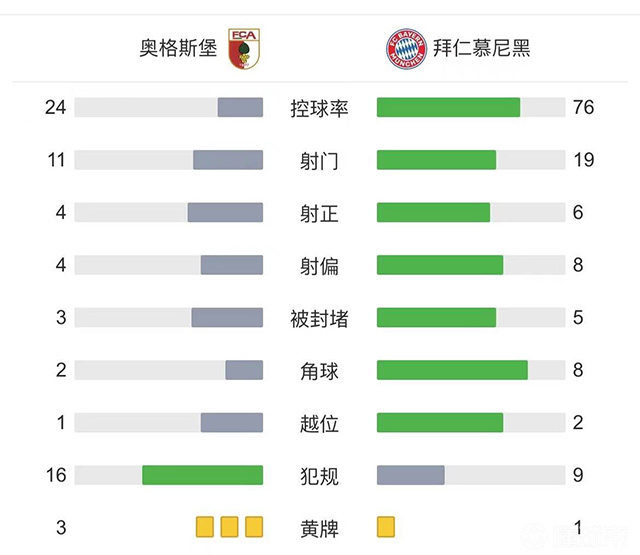Image resolution: width=640 pixels, height=555 pixels.
Task: Click Augsburg's third yellow card icon
Action: tap(253, 527)
